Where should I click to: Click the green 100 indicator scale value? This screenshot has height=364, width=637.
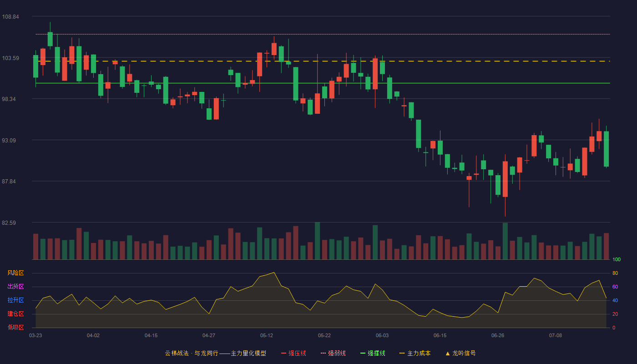click(x=617, y=259)
